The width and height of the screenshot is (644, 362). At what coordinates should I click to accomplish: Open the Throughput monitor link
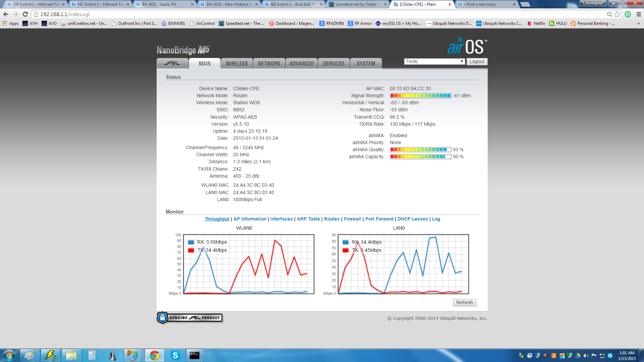tap(217, 219)
